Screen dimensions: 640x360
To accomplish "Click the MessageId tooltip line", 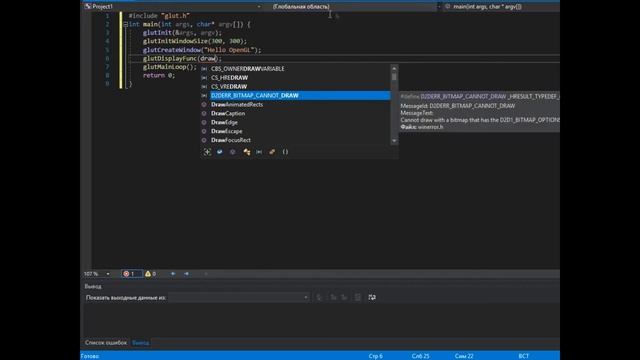I will (458, 106).
